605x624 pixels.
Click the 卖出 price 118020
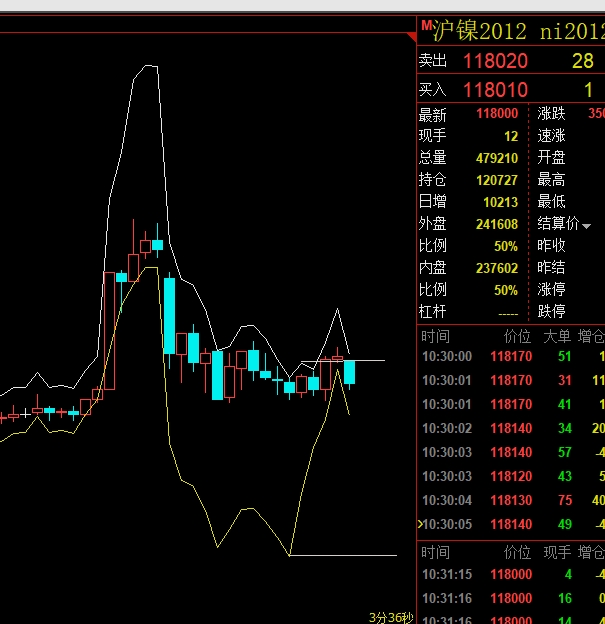point(495,62)
